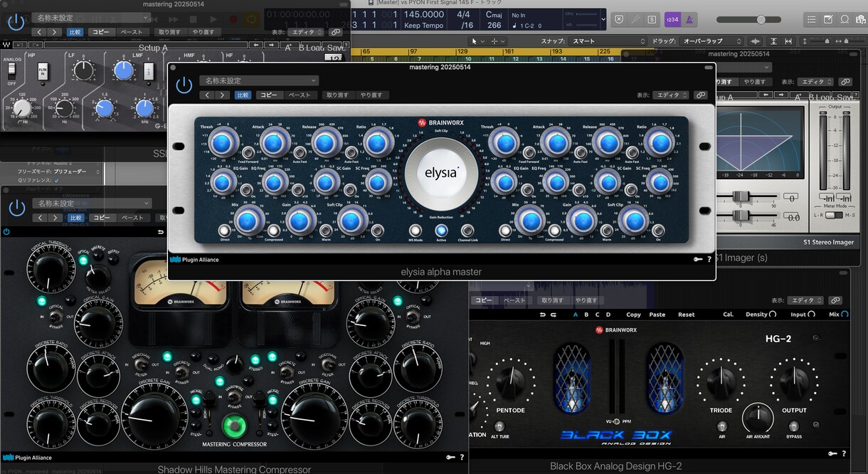The height and width of the screenshot is (474, 868).
Task: Open the elysia preset name dropdown
Action: pos(258,80)
